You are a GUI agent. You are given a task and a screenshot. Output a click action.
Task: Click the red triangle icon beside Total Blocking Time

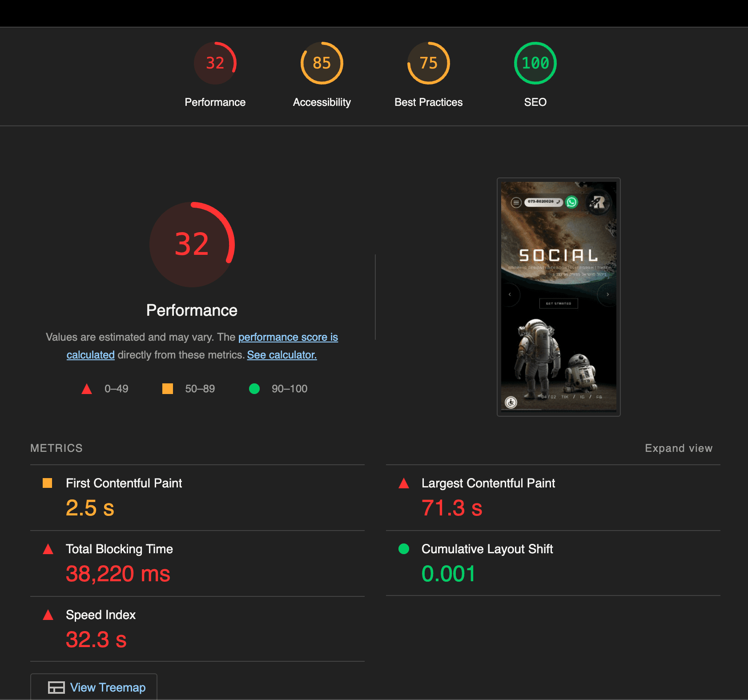[47, 549]
